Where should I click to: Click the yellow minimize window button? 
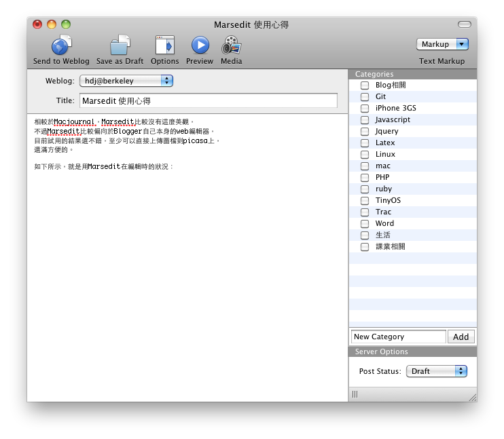[52, 24]
